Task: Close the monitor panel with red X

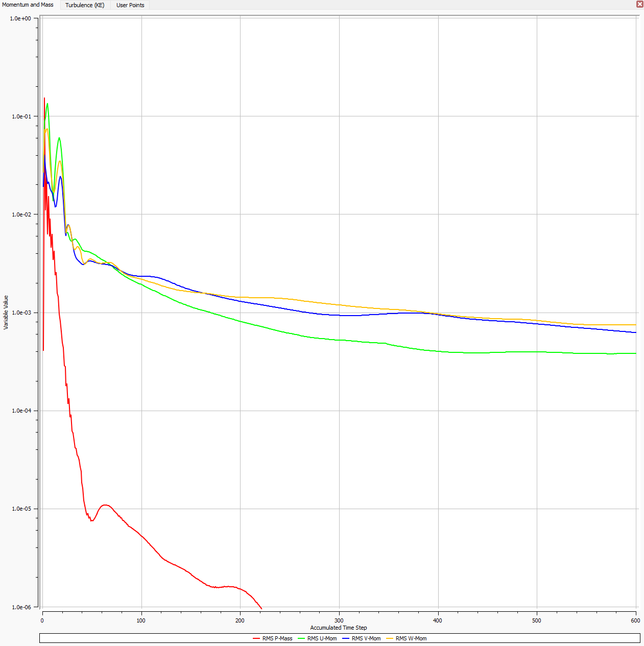Action: coord(639,4)
